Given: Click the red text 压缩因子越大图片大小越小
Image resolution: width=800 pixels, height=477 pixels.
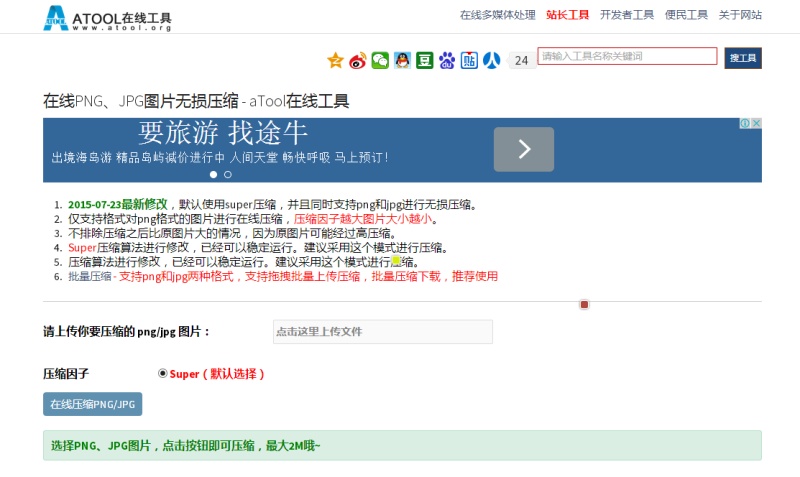Looking at the screenshot, I should pyautogui.click(x=363, y=219).
